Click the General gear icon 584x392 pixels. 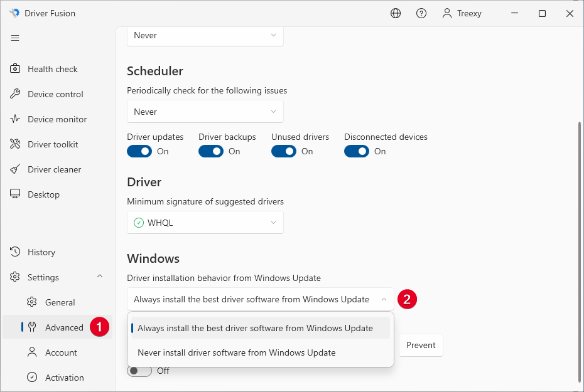[x=32, y=302]
